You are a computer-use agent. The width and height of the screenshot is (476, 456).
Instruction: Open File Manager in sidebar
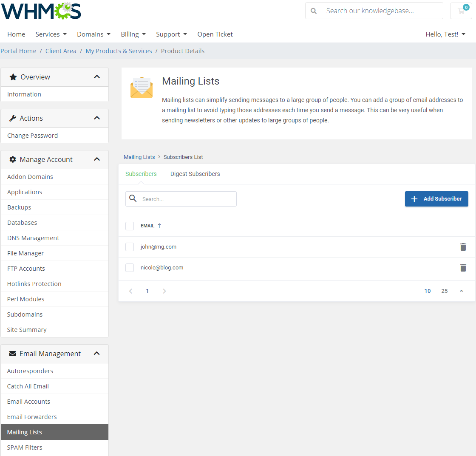[x=55, y=253]
